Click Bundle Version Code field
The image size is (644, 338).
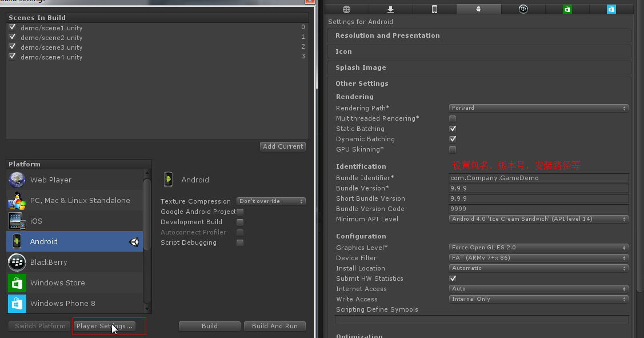538,209
